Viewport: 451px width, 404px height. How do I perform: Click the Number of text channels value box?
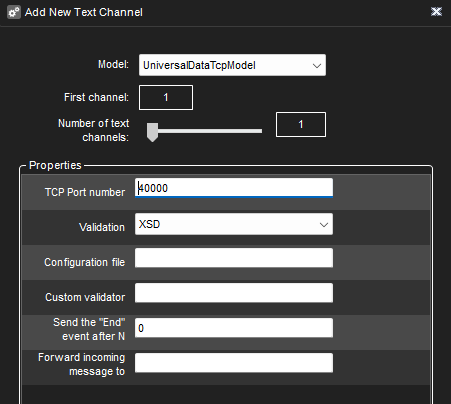(301, 124)
